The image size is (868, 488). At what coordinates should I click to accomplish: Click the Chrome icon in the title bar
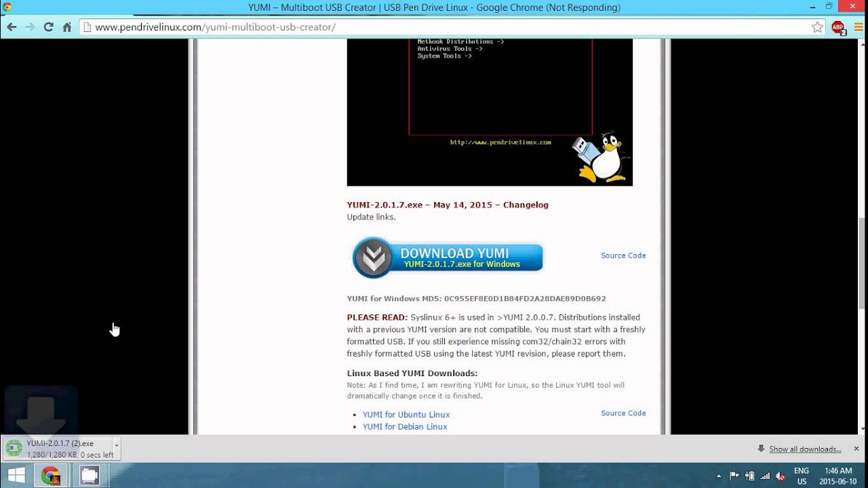[7, 7]
